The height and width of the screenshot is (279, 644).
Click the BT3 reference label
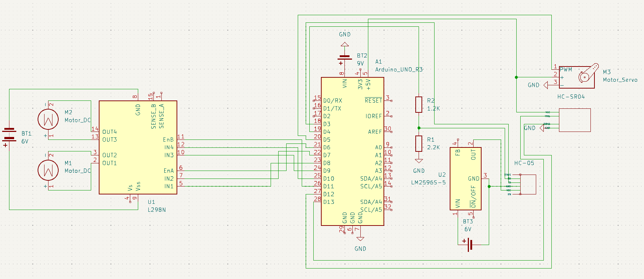click(468, 221)
